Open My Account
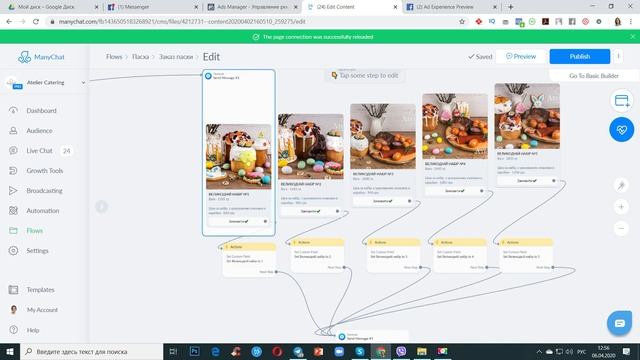 (x=42, y=310)
